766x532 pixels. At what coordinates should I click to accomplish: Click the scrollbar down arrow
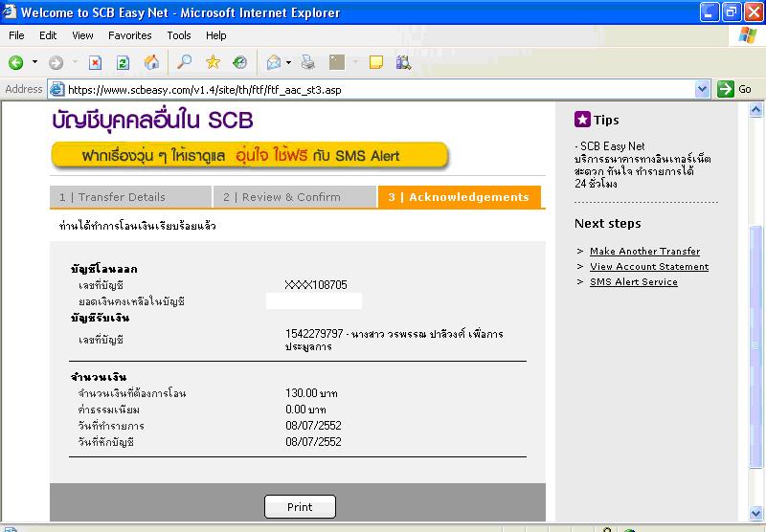[755, 513]
